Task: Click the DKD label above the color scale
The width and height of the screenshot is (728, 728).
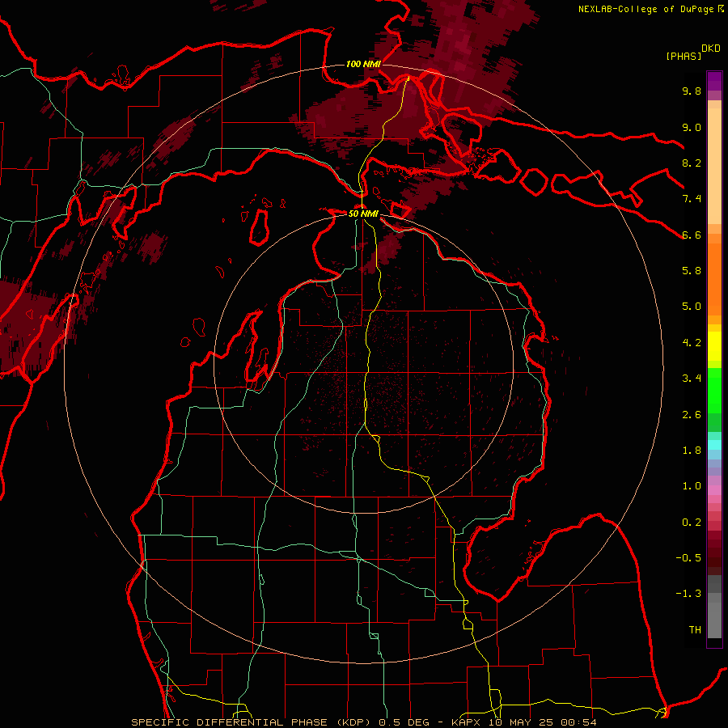Action: (x=711, y=49)
